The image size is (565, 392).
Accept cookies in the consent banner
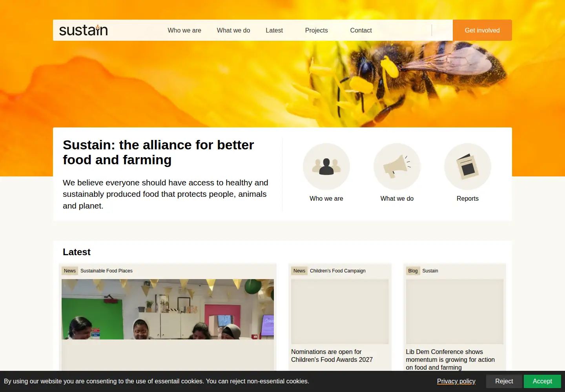pos(542,381)
